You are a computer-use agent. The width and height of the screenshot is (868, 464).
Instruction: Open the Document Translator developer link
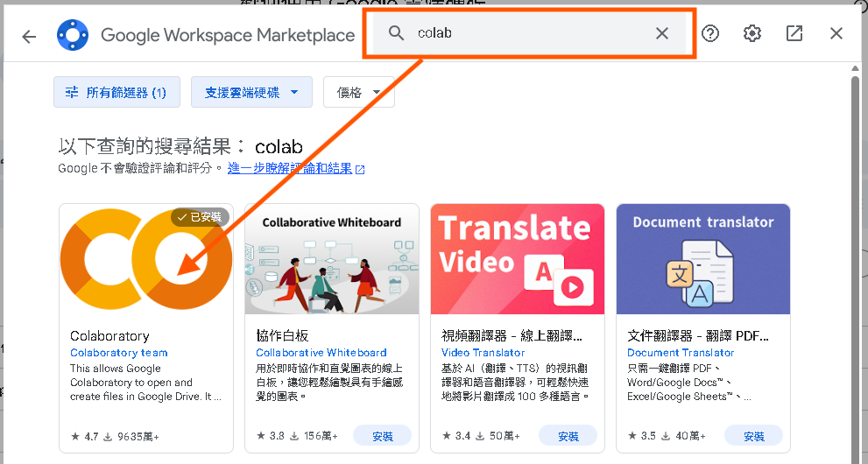click(681, 352)
